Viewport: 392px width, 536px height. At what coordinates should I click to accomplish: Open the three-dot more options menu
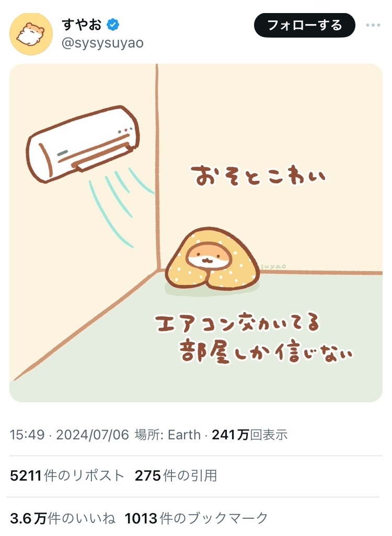point(373,25)
